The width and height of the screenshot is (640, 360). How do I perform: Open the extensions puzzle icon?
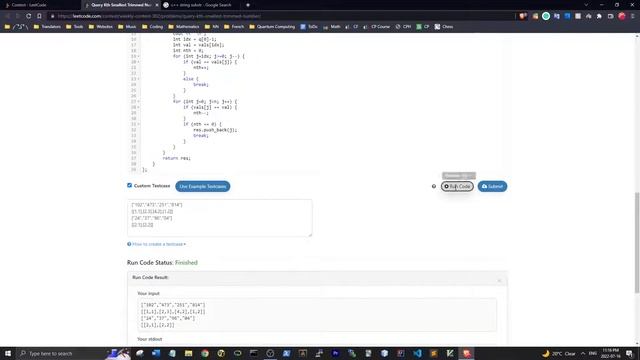pos(599,16)
